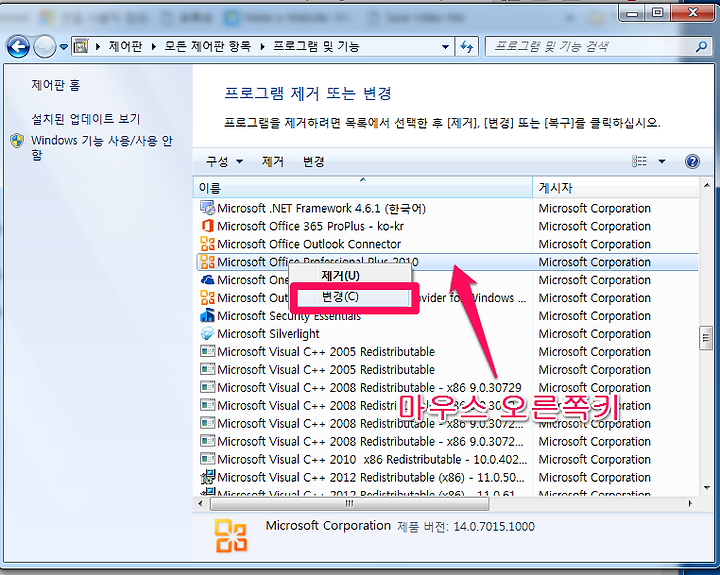Click 프로그램 및 기능 breadcrumb

316,46
